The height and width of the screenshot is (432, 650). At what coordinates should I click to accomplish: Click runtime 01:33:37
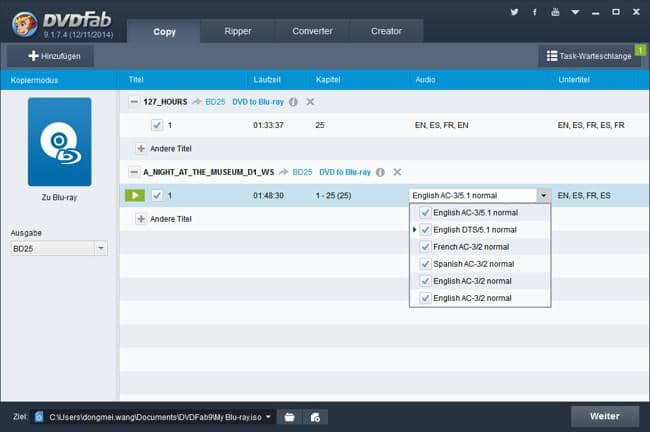coord(268,125)
